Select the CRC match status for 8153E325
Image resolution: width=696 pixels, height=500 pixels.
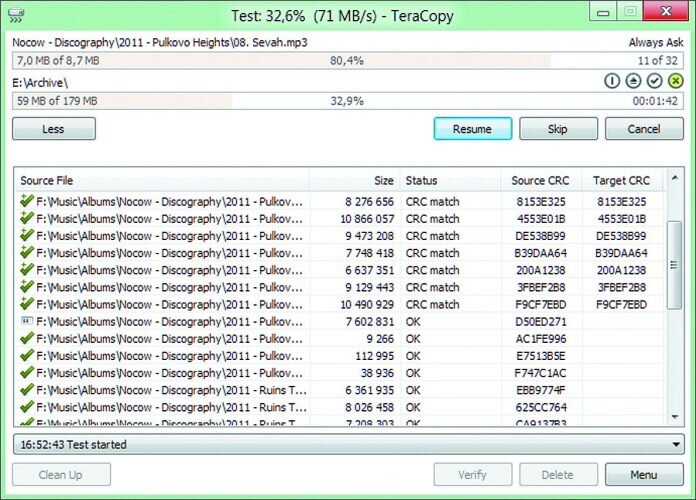click(x=432, y=202)
